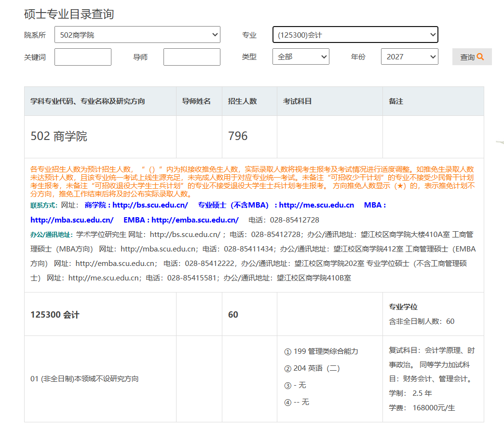This screenshot has height=432, width=504.
Task: Click the 办公/通讯地址 label
Action: point(52,235)
